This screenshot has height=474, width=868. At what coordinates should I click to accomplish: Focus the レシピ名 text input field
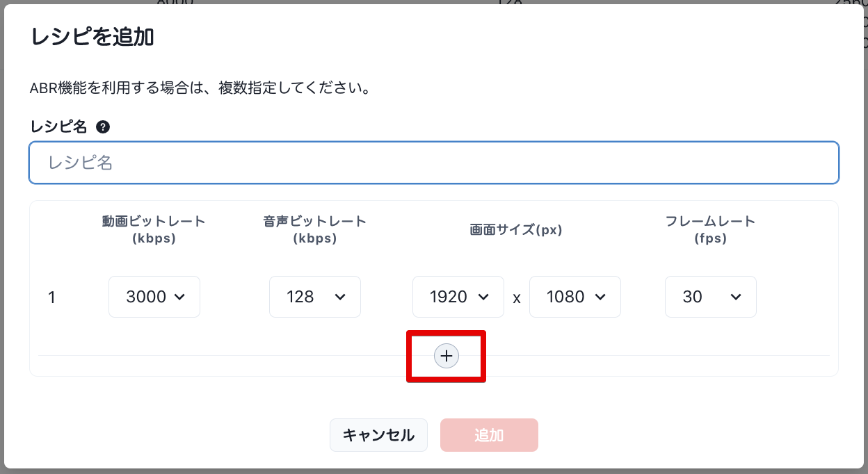pos(433,163)
